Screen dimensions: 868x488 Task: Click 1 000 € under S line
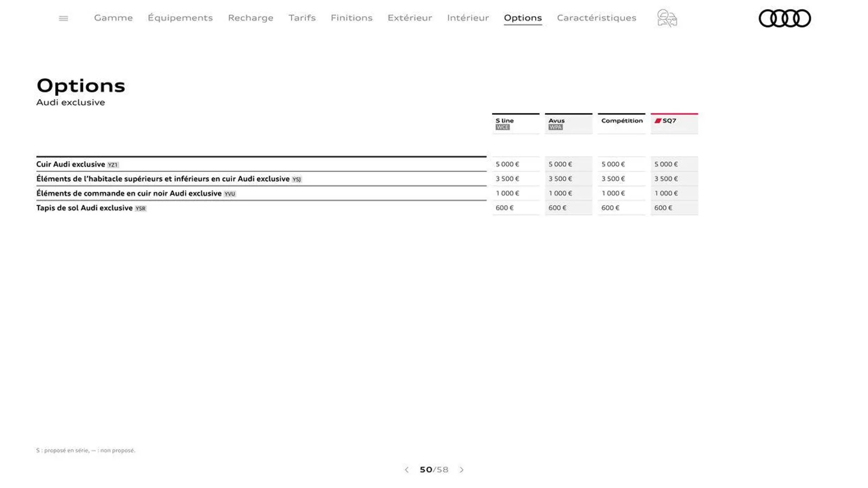[507, 193]
